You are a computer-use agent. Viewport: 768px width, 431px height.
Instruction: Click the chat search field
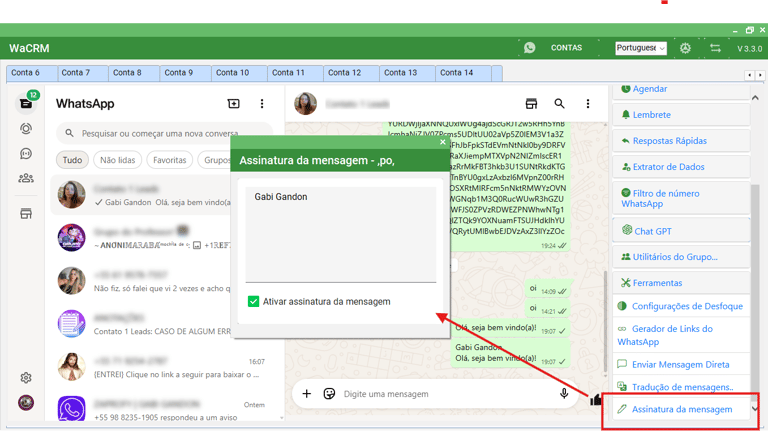point(164,133)
